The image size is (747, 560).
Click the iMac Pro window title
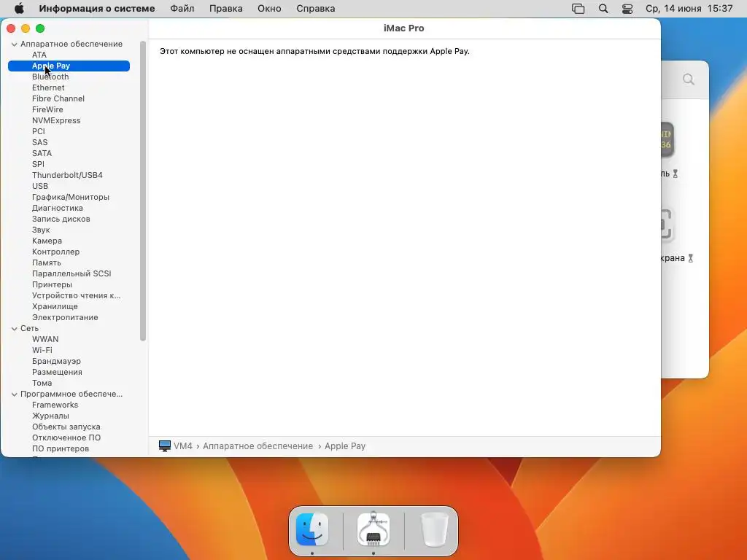[x=404, y=28]
